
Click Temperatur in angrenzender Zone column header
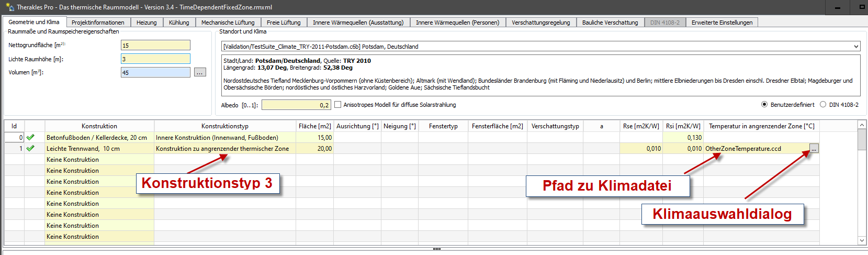point(762,126)
